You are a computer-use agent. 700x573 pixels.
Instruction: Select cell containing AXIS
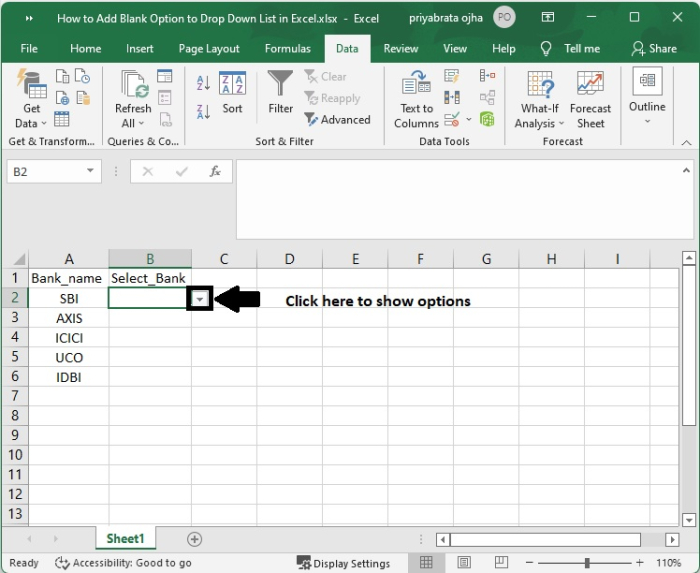69,318
